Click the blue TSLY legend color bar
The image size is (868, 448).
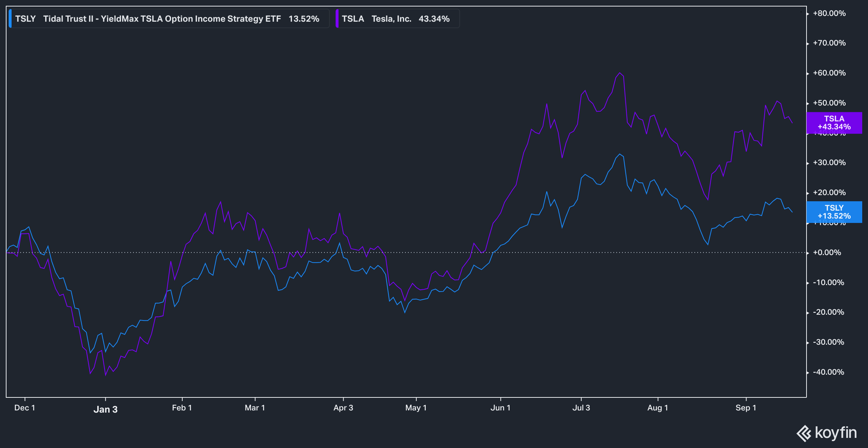11,18
